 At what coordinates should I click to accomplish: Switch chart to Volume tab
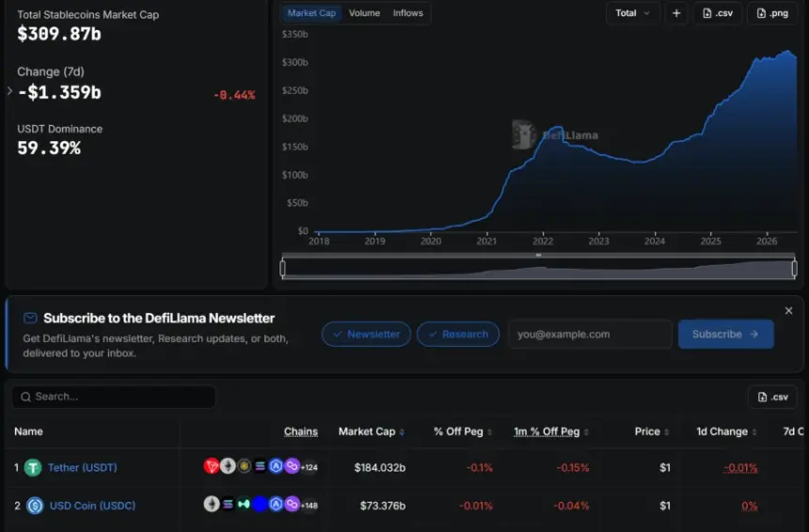click(x=364, y=13)
